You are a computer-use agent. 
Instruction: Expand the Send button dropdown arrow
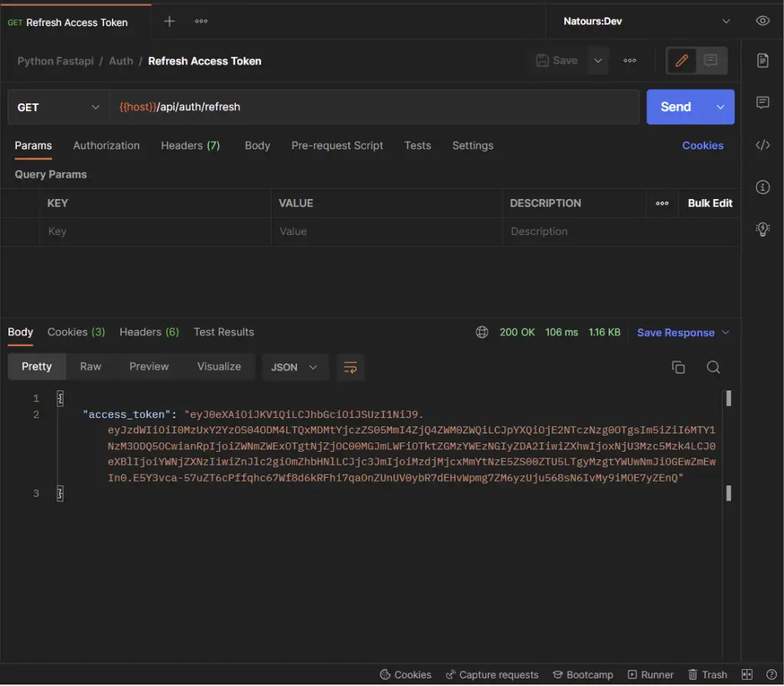pos(720,106)
